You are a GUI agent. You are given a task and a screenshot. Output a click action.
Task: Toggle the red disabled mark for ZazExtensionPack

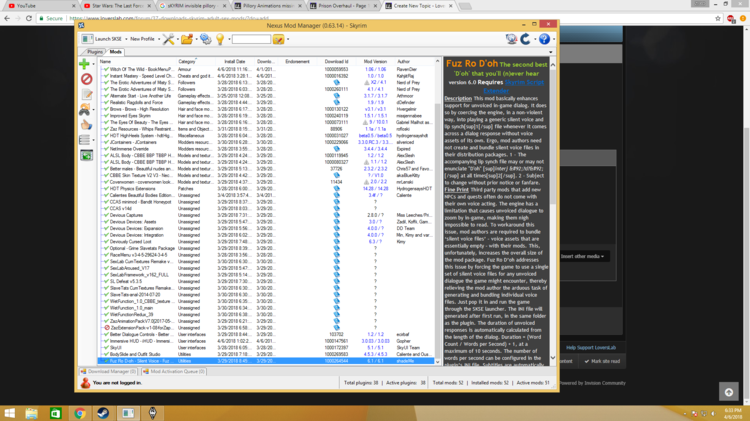pyautogui.click(x=107, y=328)
